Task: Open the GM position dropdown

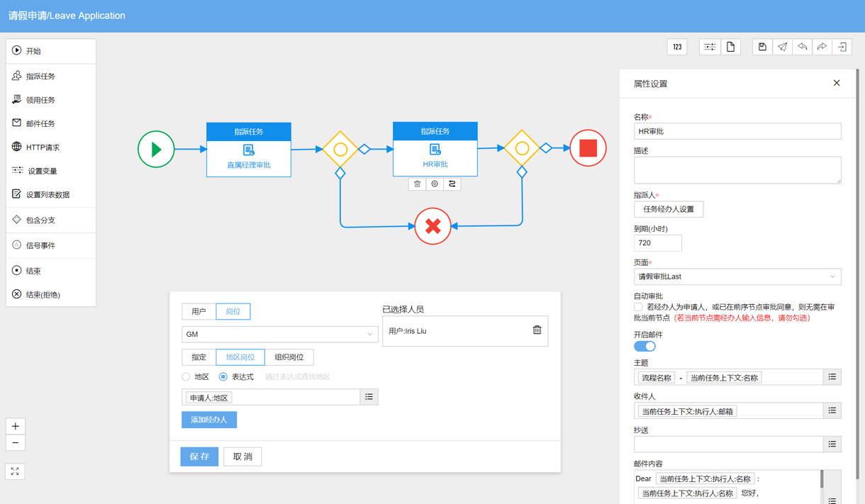Action: click(280, 335)
